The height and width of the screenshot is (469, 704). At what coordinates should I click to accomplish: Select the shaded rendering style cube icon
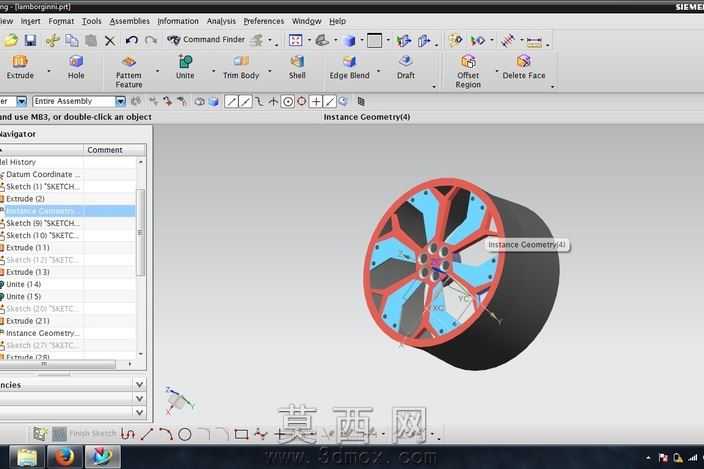(x=349, y=41)
